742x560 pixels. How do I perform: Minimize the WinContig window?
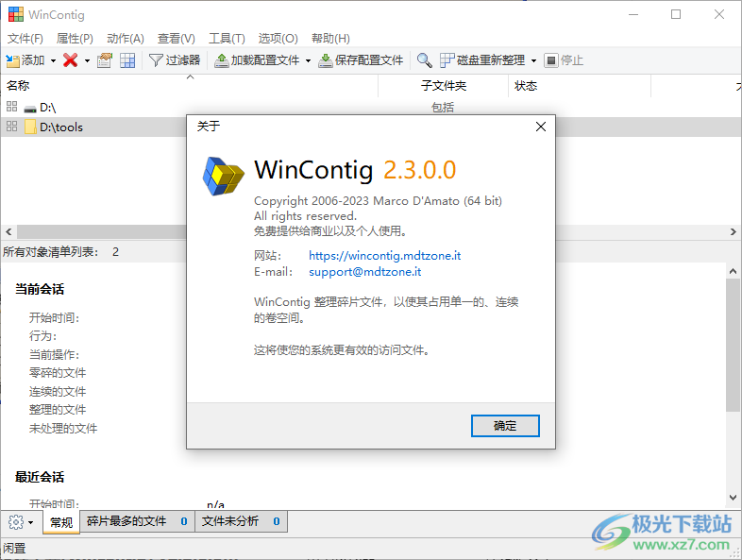pyautogui.click(x=633, y=15)
